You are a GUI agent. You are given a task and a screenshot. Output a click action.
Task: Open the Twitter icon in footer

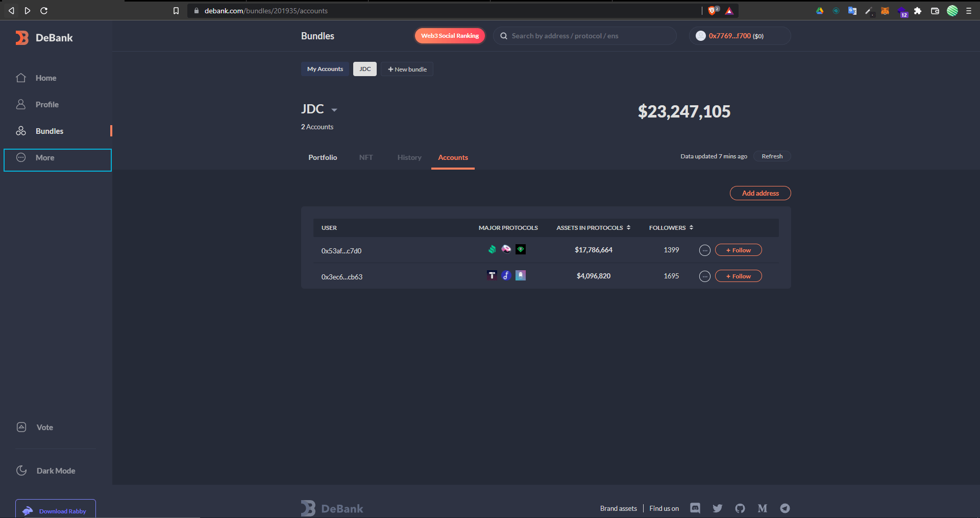718,508
